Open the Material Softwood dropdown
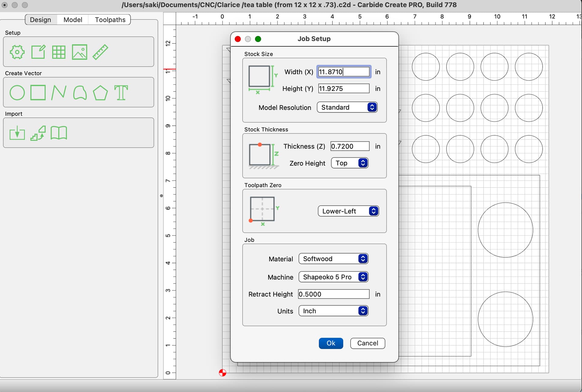The width and height of the screenshot is (582, 392). [x=333, y=259]
